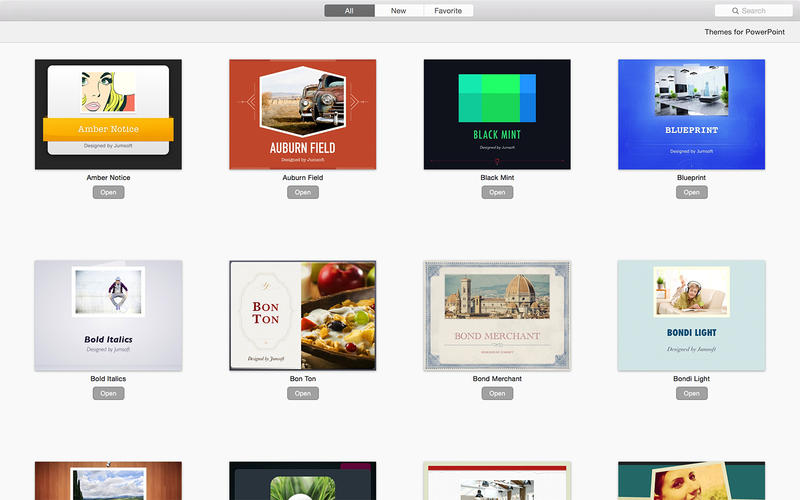Select the New tab

coord(398,11)
